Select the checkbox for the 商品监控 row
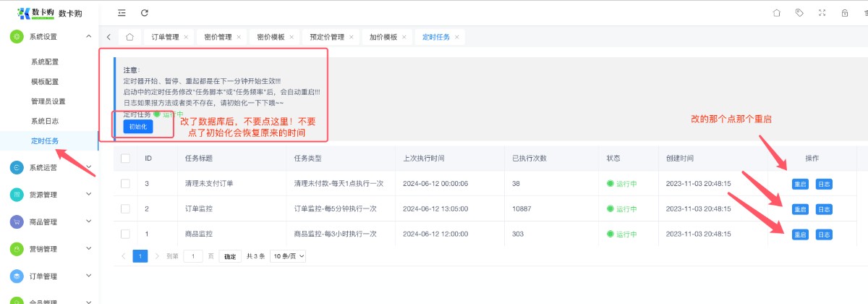 pos(126,234)
